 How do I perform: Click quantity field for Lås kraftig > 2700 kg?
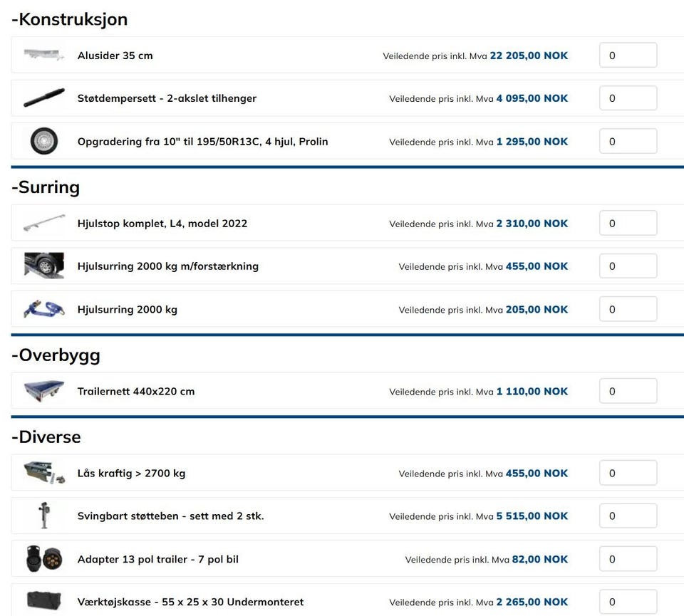tap(628, 473)
